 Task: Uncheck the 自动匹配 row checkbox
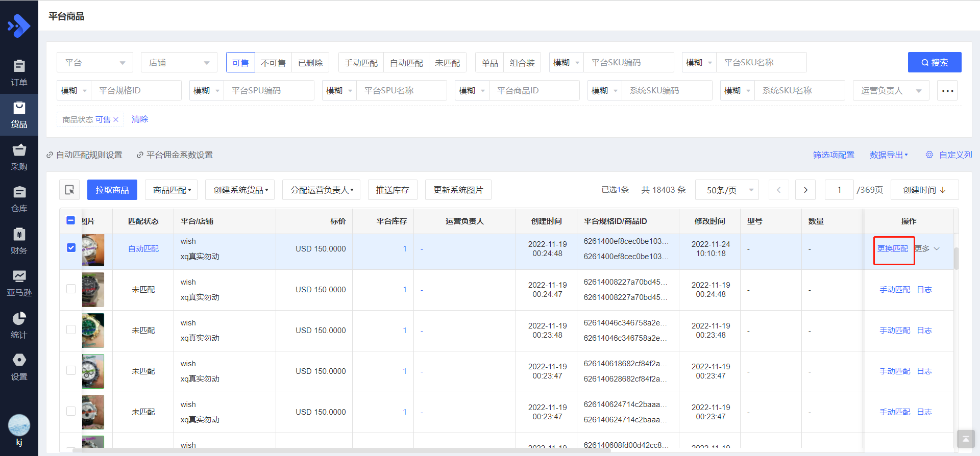tap(71, 247)
